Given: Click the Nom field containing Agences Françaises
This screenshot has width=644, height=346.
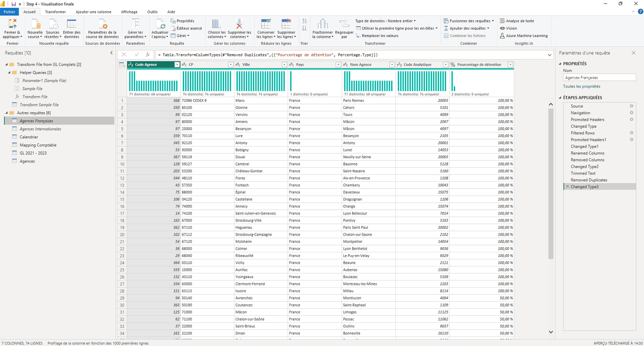Looking at the screenshot, I should click(599, 78).
